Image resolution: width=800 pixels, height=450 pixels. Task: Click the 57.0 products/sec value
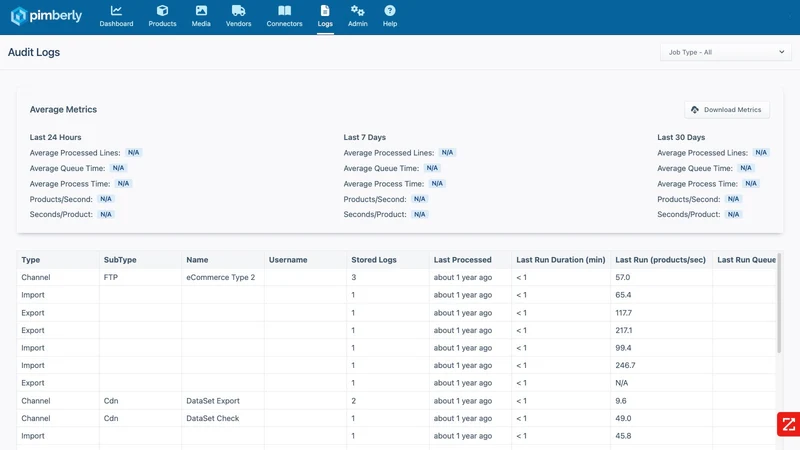(x=622, y=278)
